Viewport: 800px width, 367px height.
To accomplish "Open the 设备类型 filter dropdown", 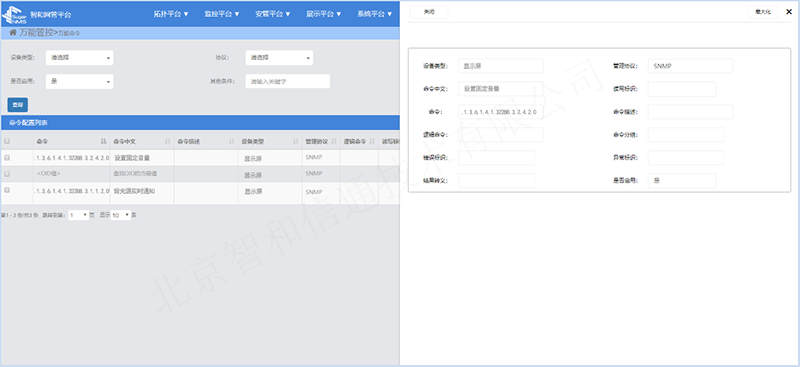I will point(80,58).
